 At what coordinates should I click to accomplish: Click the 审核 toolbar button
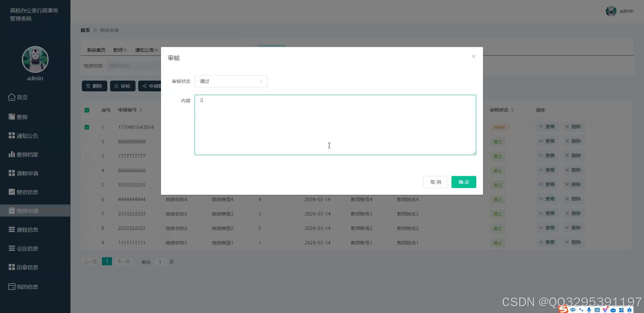point(122,86)
